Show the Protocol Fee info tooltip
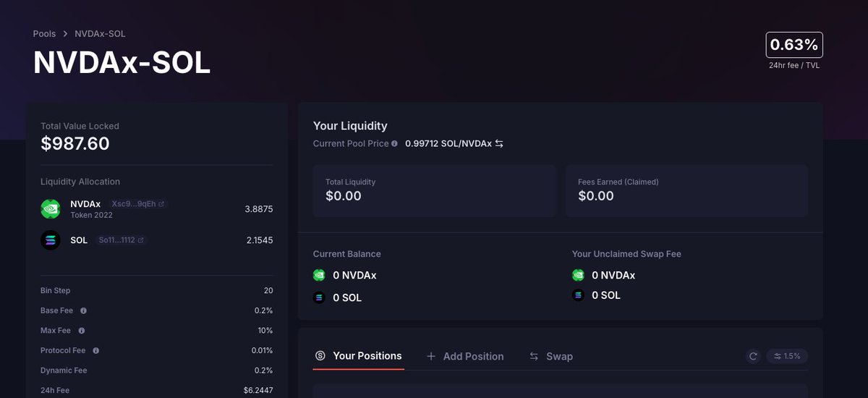868x398 pixels. click(95, 350)
